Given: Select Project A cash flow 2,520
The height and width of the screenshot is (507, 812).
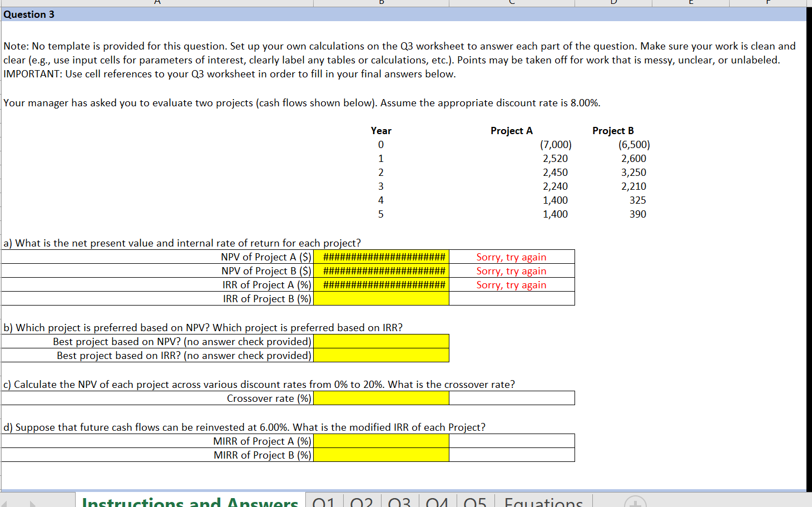Looking at the screenshot, I should pos(555,159).
